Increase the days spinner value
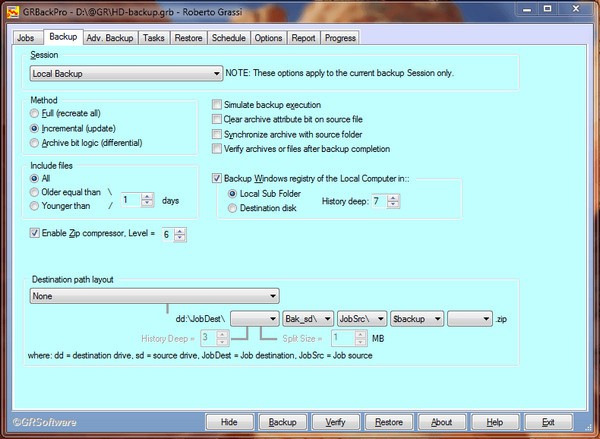 coord(147,195)
